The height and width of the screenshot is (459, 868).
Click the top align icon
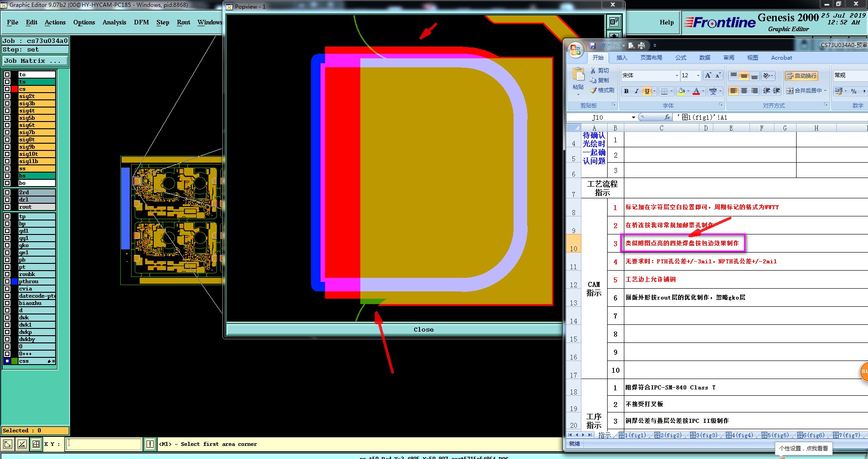tap(733, 75)
